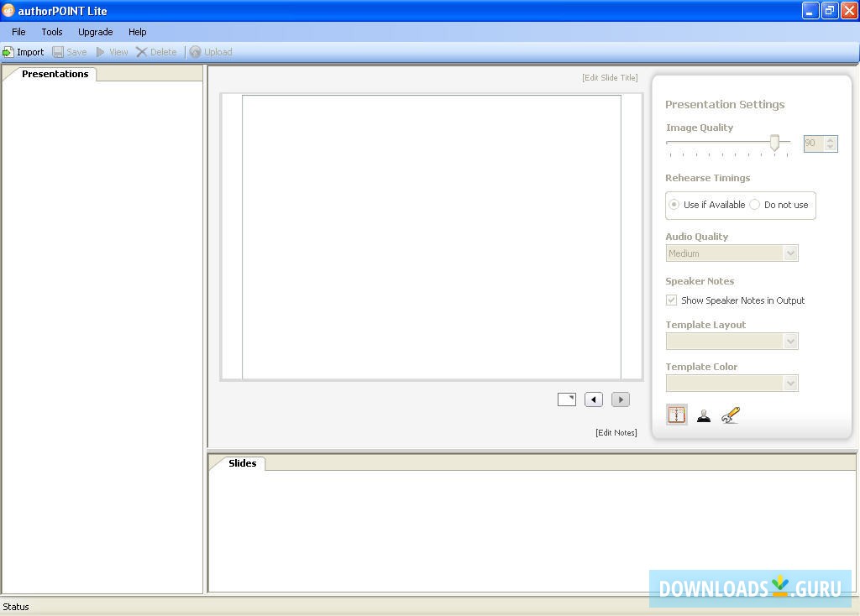Open the Tools menu

point(51,31)
